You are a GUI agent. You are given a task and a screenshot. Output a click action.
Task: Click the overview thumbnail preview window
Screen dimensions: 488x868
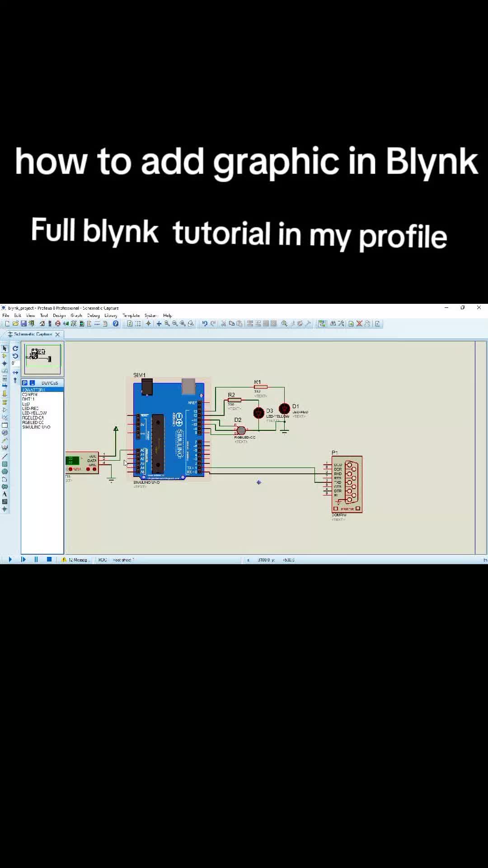[42, 359]
